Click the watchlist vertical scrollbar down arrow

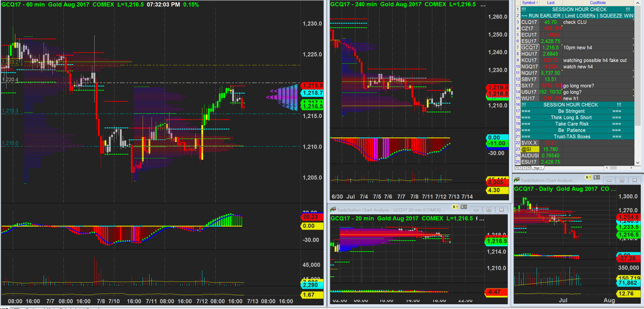click(637, 163)
